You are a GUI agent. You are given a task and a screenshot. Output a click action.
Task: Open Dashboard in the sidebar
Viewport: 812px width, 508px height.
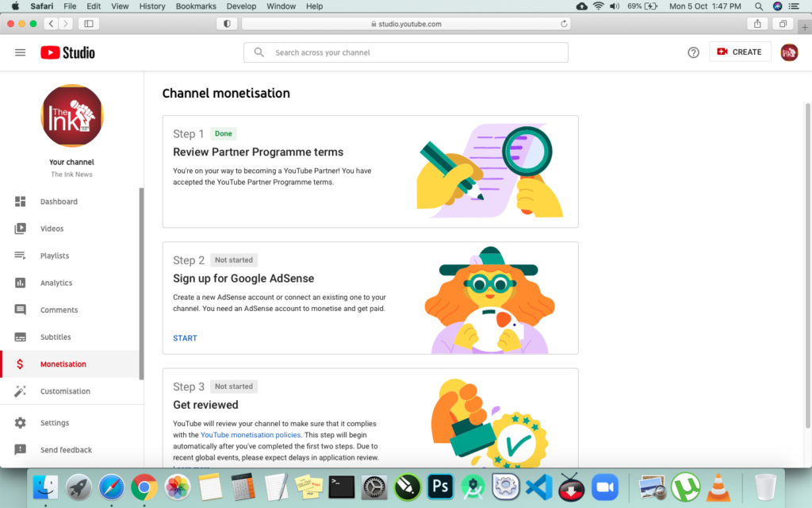[70, 202]
